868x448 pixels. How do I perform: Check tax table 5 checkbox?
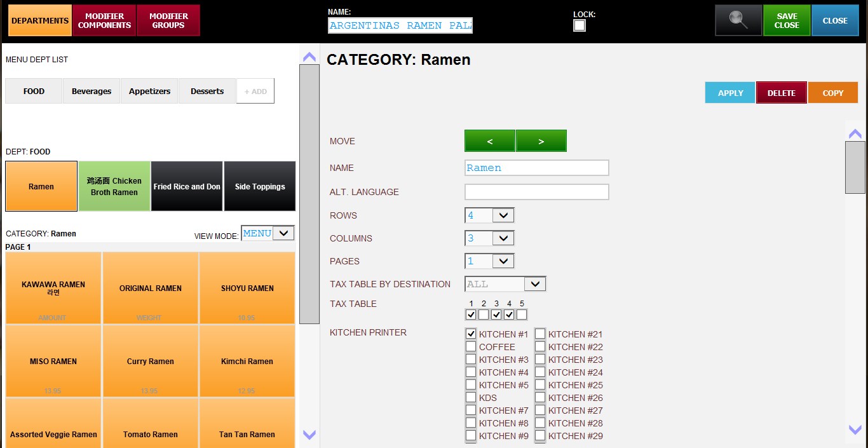tap(522, 315)
